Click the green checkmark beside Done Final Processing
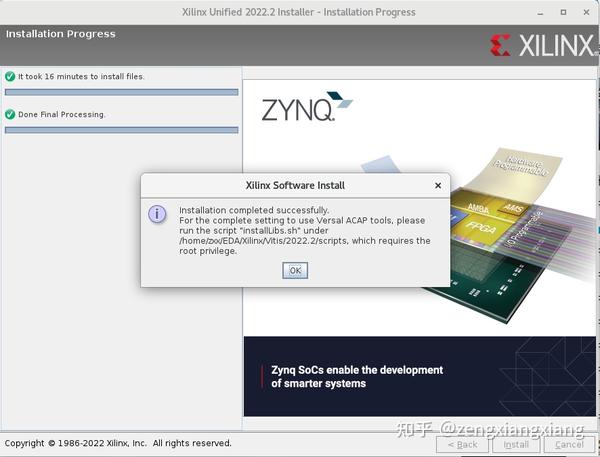The image size is (600, 457). coord(10,114)
